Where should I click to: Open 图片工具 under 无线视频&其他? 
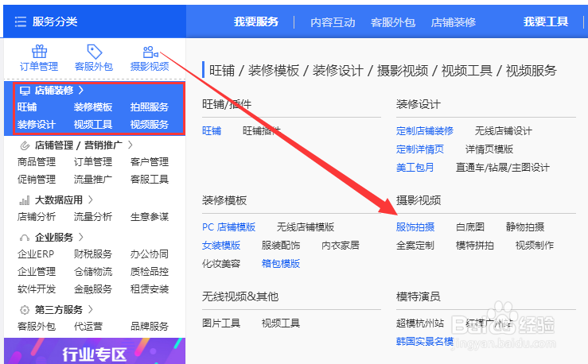[x=221, y=323]
